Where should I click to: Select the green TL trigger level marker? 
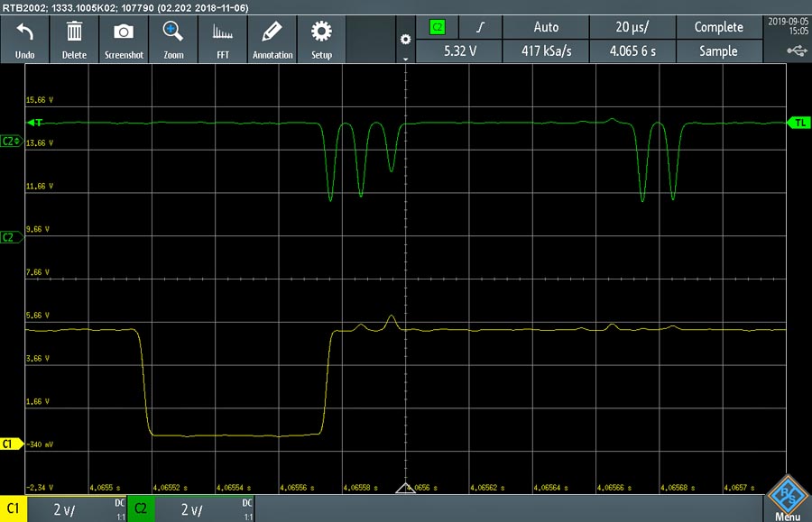(799, 123)
